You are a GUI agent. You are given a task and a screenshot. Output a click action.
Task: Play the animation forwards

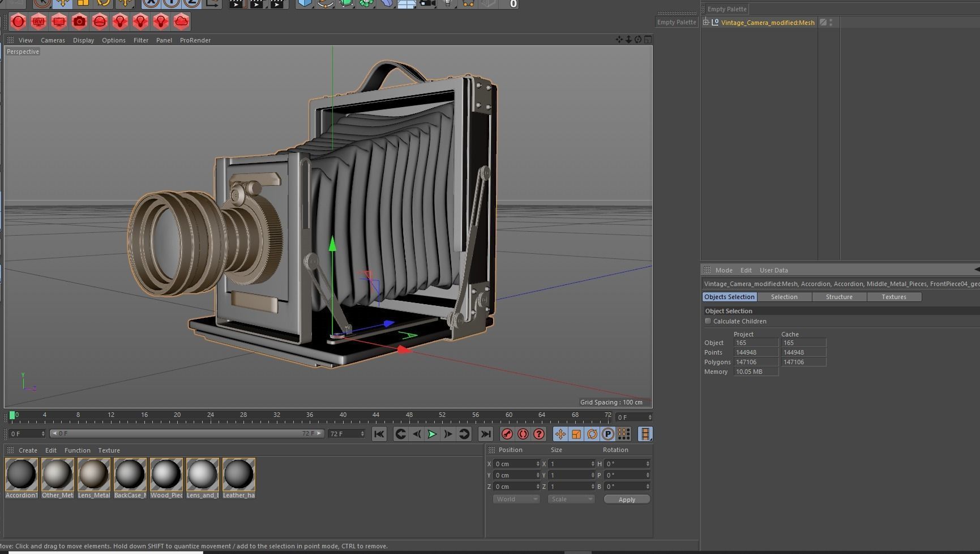coord(432,434)
